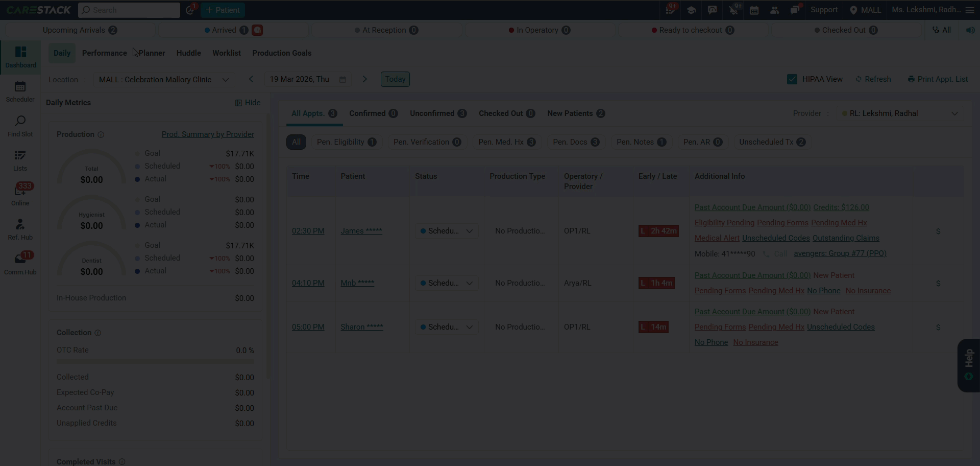This screenshot has width=980, height=466.
Task: Open the 02:30 PM appointment link
Action: coord(308,231)
